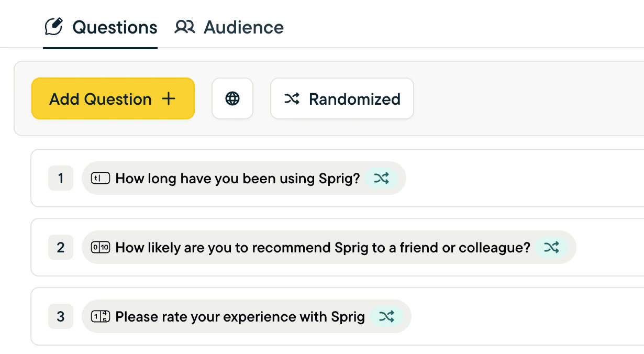Click the Add Question button
The width and height of the screenshot is (644, 354).
click(113, 98)
